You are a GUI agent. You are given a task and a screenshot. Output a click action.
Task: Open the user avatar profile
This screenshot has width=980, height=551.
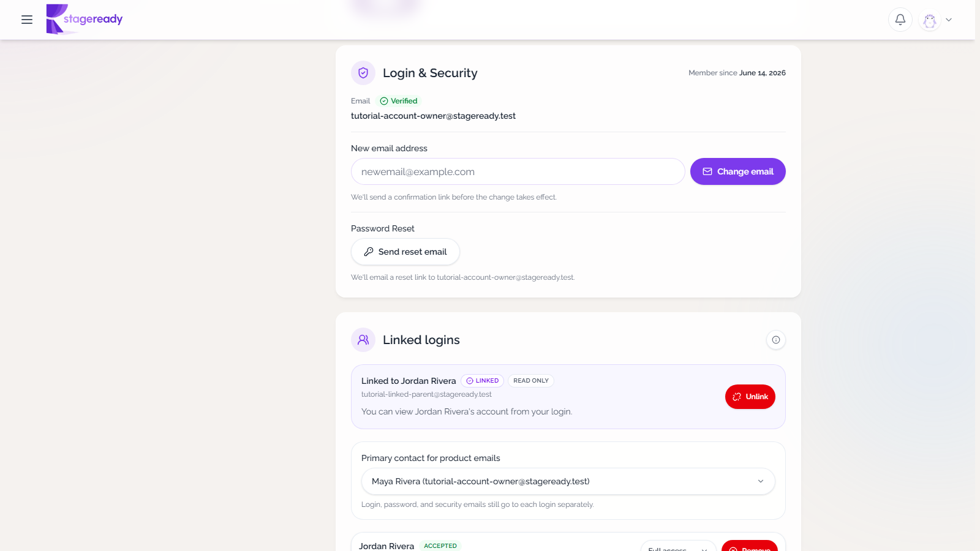coord(930,20)
